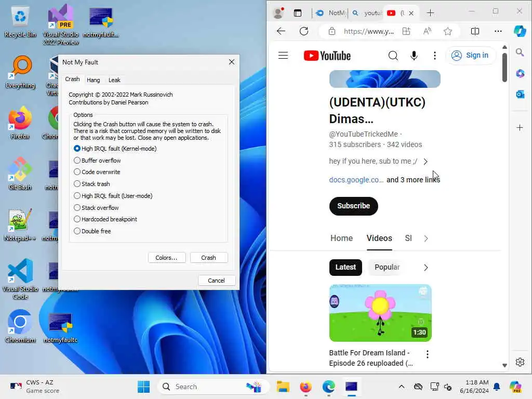
Task: Open YouTube settings three-dot menu
Action: pos(435,55)
